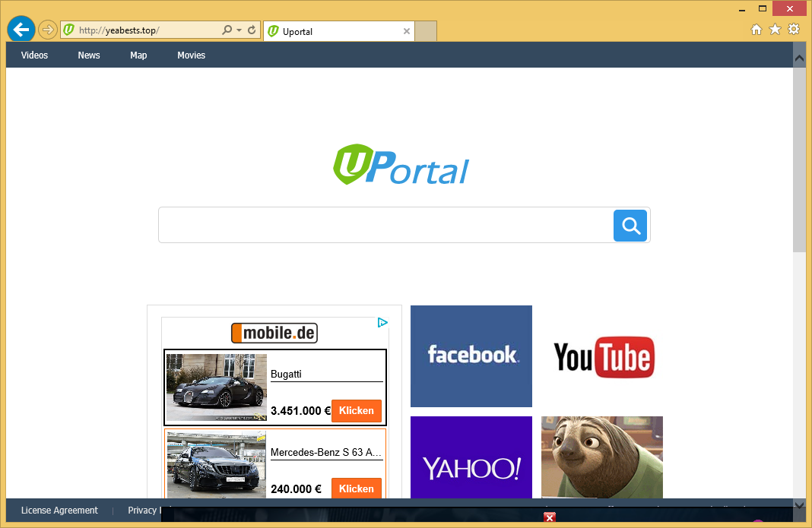
Task: Open browser tools gear icon
Action: coord(794,30)
